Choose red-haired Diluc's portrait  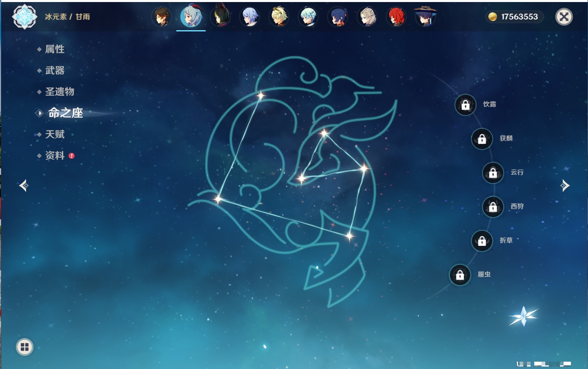(396, 17)
